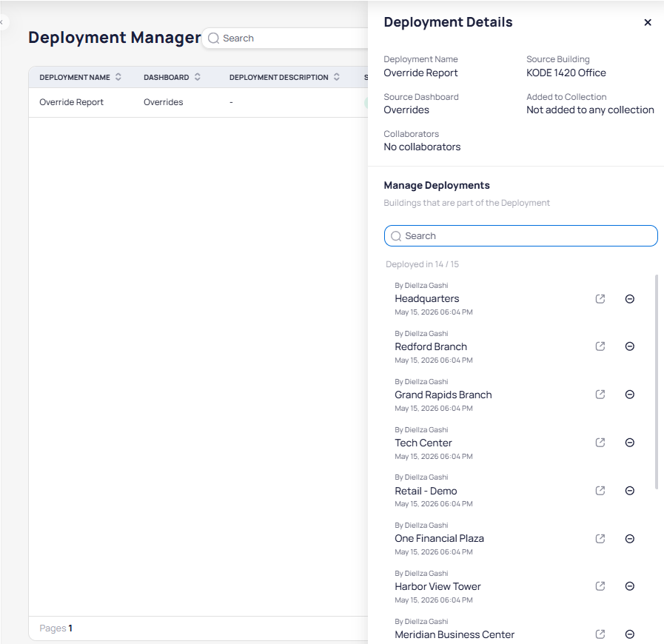The image size is (664, 644).
Task: Click the buildings list scrollbar
Action: point(657,381)
